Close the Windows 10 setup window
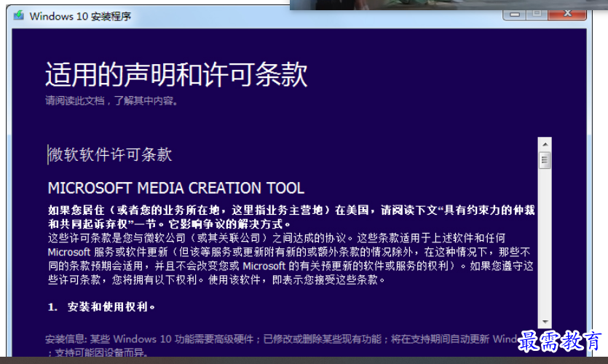 [567, 15]
